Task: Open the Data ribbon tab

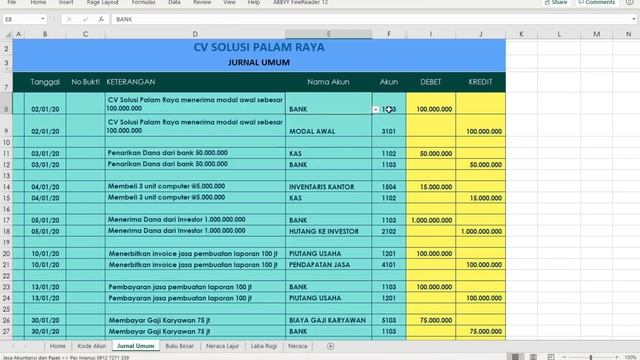Action: tap(174, 2)
